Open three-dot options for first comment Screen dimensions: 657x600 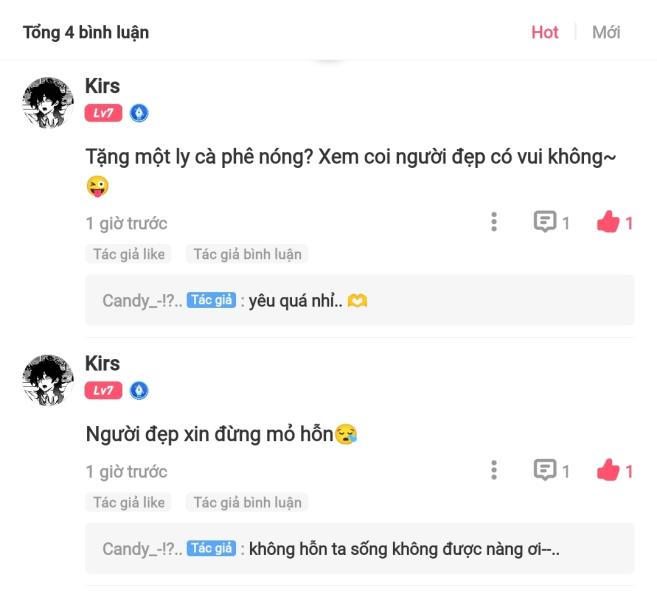coord(494,222)
